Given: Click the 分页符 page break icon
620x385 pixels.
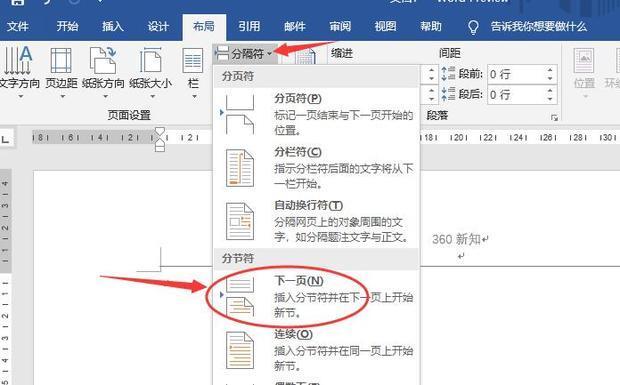Looking at the screenshot, I should click(x=240, y=115).
